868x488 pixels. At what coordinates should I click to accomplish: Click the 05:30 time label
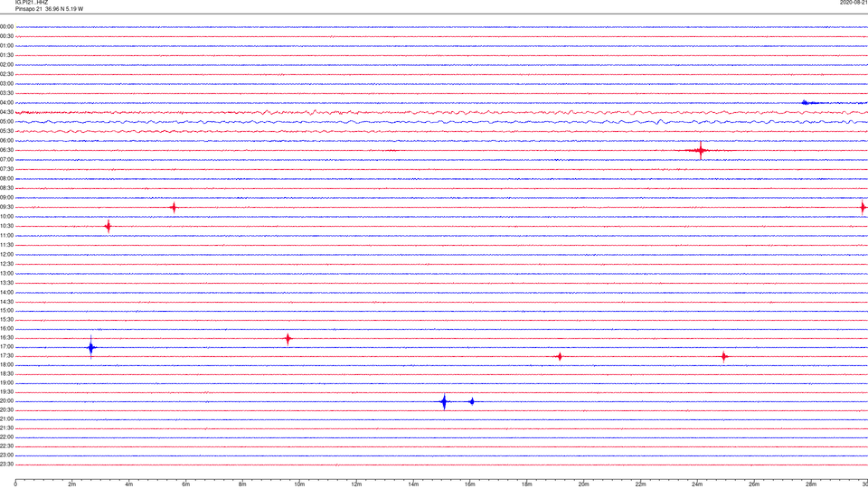click(x=6, y=131)
